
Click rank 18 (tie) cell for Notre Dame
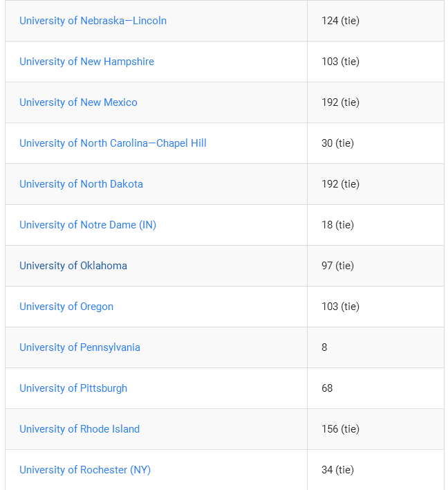375,225
